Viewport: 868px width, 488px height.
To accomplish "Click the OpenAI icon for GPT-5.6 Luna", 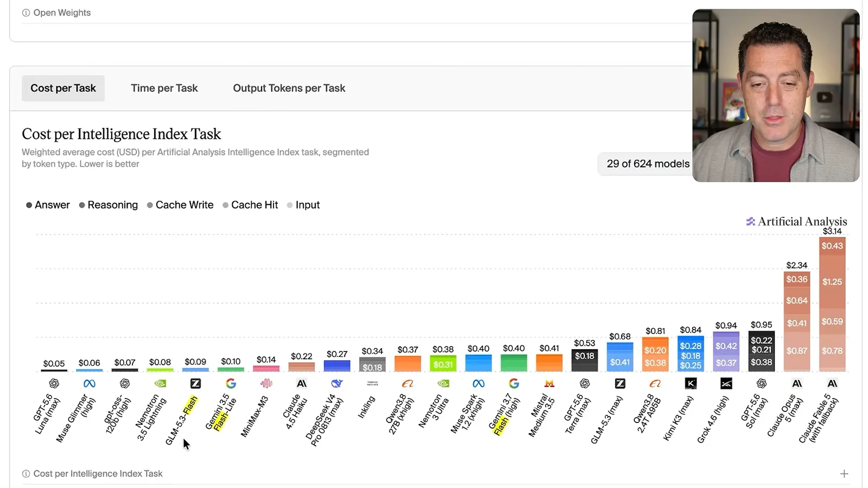I will click(x=54, y=383).
